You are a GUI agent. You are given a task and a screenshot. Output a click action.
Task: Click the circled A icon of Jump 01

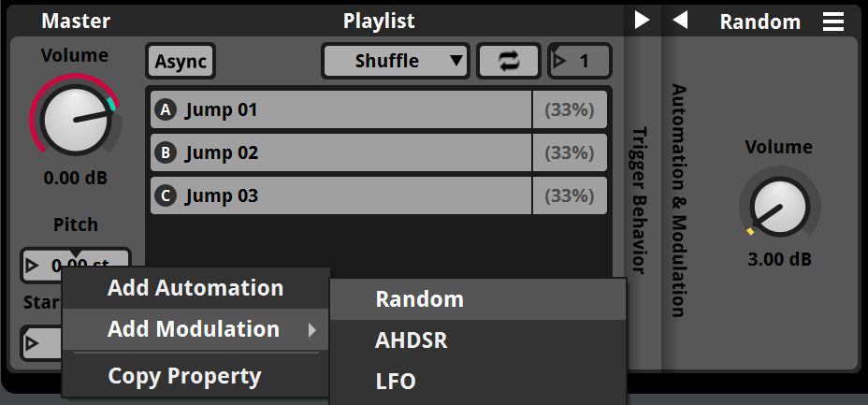coord(166,109)
